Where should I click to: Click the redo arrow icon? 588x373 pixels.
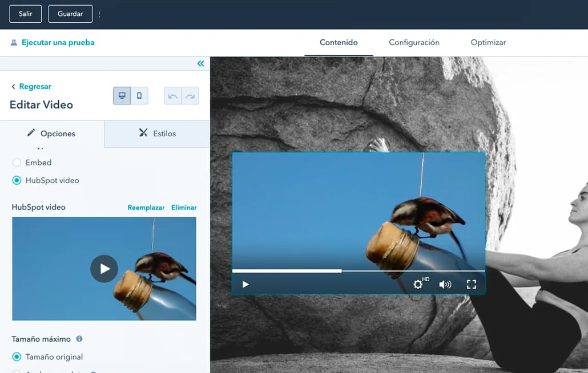pyautogui.click(x=190, y=96)
